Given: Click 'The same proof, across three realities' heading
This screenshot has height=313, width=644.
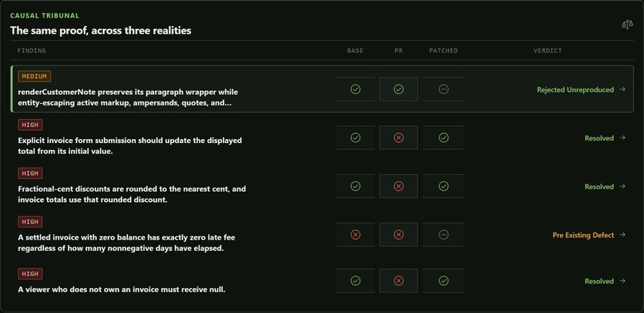Looking at the screenshot, I should tap(101, 30).
